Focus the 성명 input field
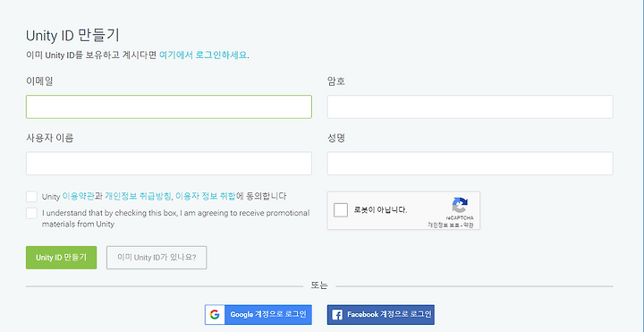Screen dimensions: 644x332 click(x=470, y=164)
